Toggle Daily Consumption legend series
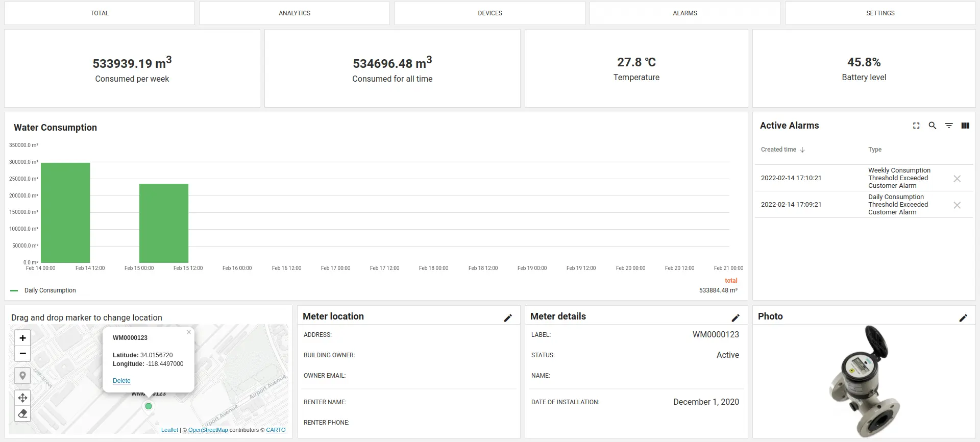This screenshot has width=980, height=442. [50, 290]
